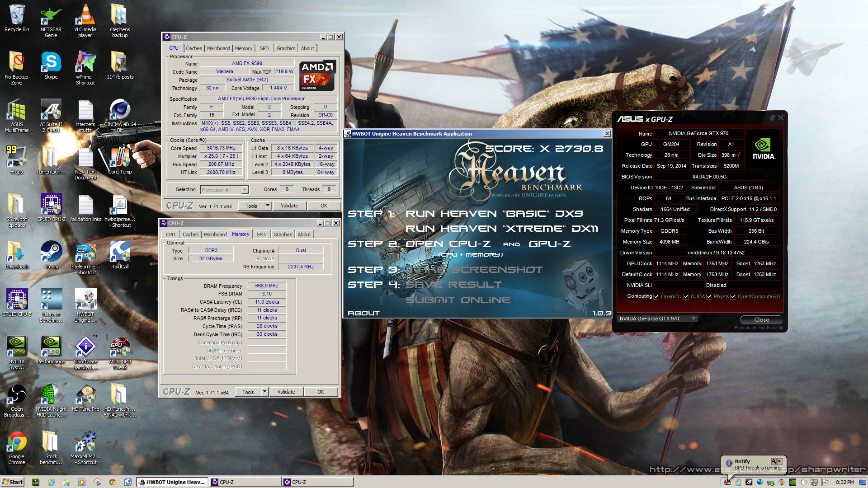Launch Core Temp desktop icon
Screen dimensions: 868x488
coord(120,160)
